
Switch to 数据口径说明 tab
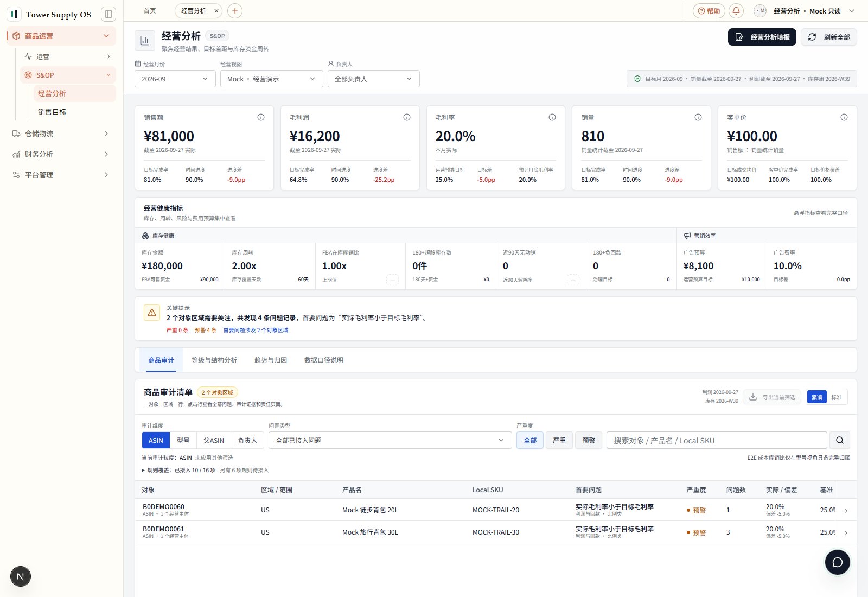(324, 360)
